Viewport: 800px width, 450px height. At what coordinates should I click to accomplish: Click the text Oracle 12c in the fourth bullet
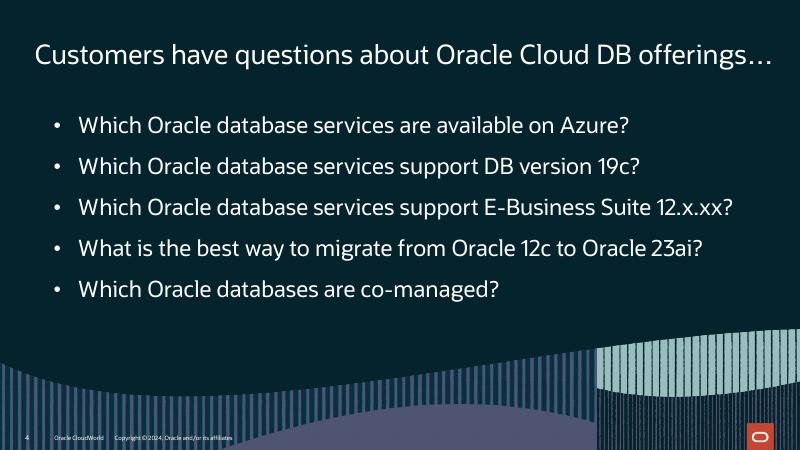tap(520, 248)
